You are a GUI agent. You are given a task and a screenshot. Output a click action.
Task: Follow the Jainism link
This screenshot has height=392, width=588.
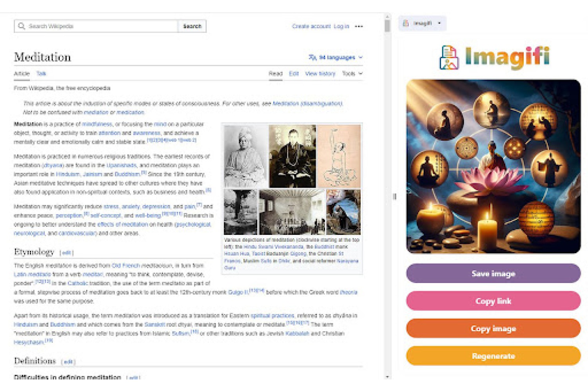93,174
